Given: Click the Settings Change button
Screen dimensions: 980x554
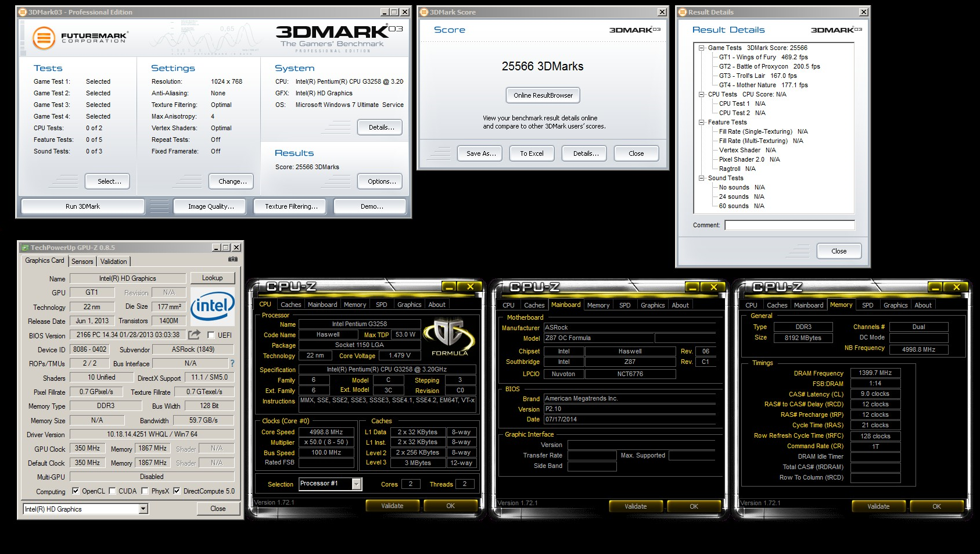Looking at the screenshot, I should 232,181.
